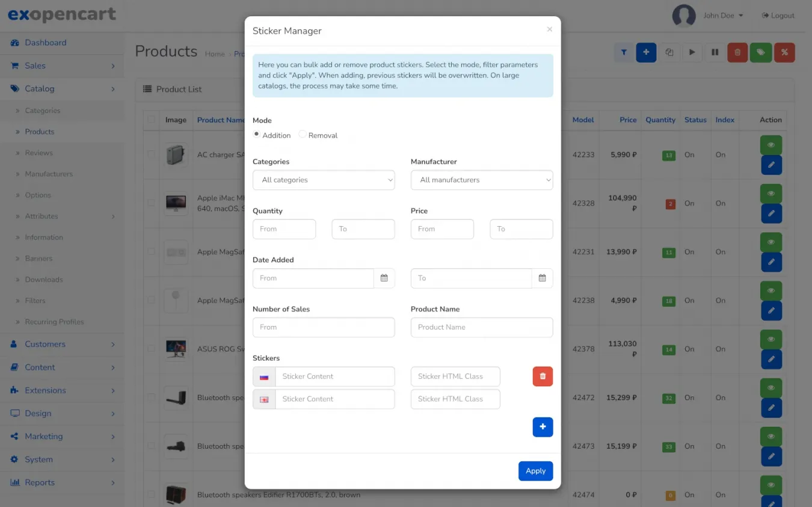Click the Logout link
The height and width of the screenshot is (507, 812).
coord(778,16)
